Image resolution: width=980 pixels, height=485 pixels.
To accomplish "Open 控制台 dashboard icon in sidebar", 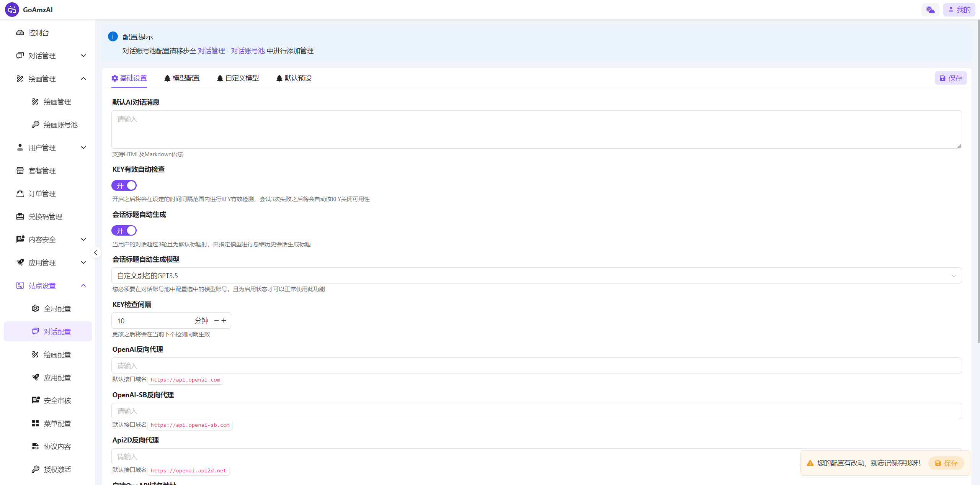I will tap(20, 33).
